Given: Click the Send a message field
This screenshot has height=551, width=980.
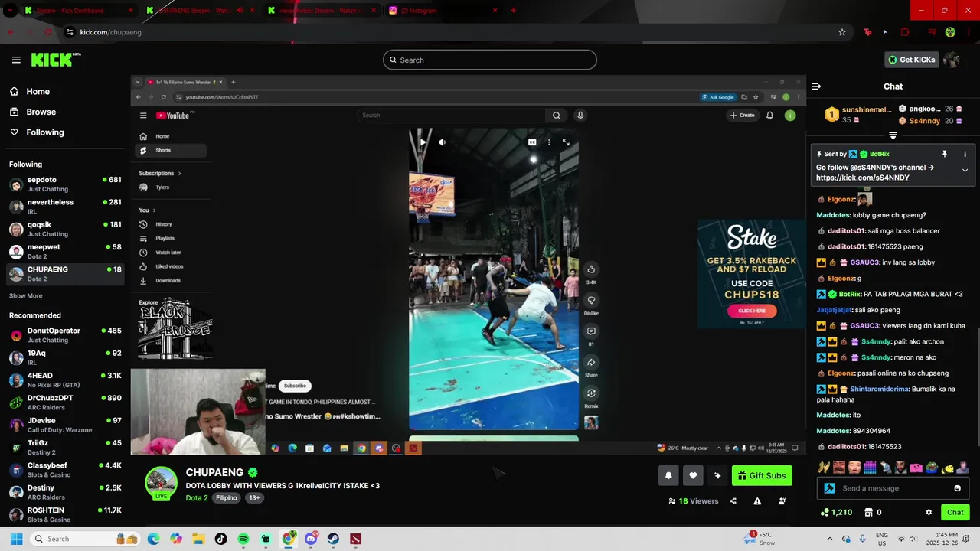Looking at the screenshot, I should click(x=892, y=488).
